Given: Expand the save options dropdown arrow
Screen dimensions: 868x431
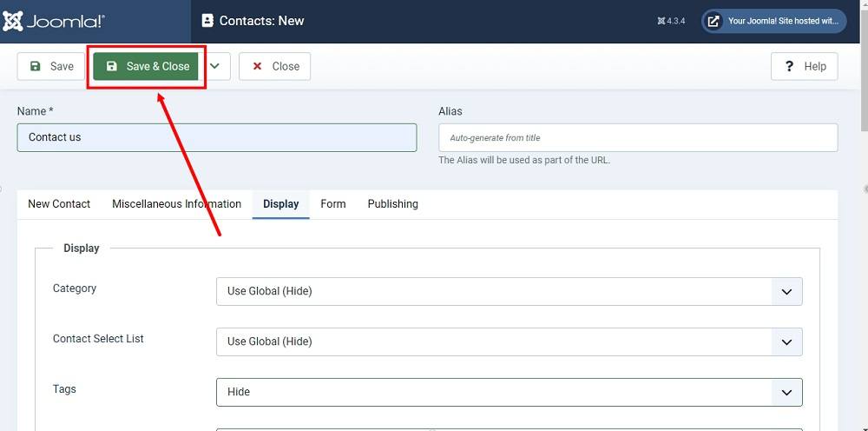Looking at the screenshot, I should coord(214,67).
